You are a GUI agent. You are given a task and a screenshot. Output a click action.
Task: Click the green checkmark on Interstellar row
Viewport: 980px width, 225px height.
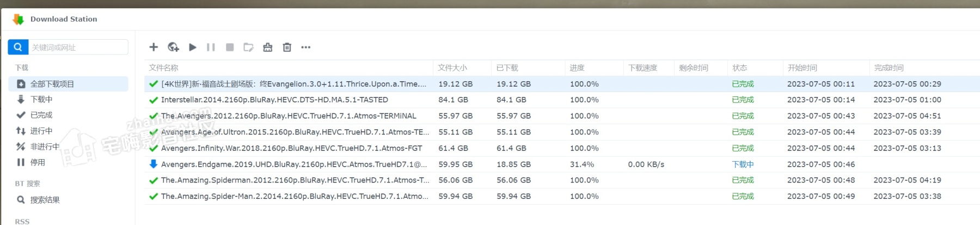(154, 100)
